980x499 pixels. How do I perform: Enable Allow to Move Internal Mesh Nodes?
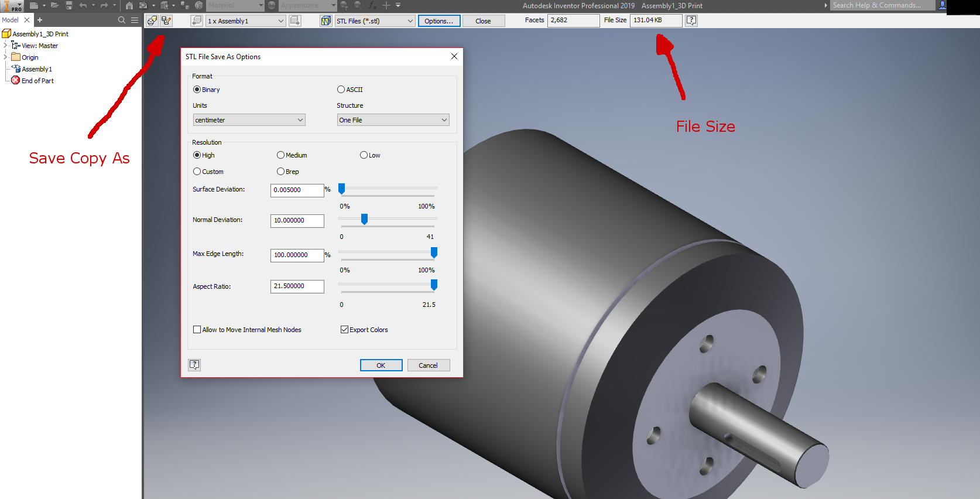click(197, 330)
